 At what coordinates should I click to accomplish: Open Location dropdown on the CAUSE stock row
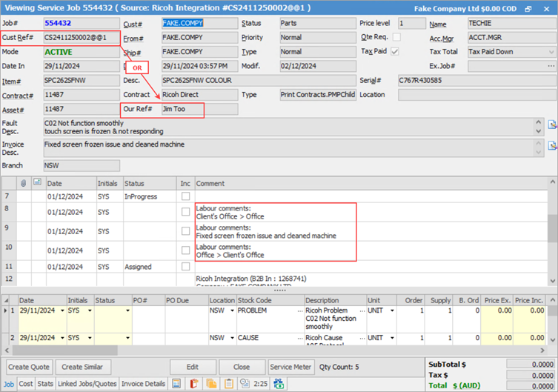[230, 338]
